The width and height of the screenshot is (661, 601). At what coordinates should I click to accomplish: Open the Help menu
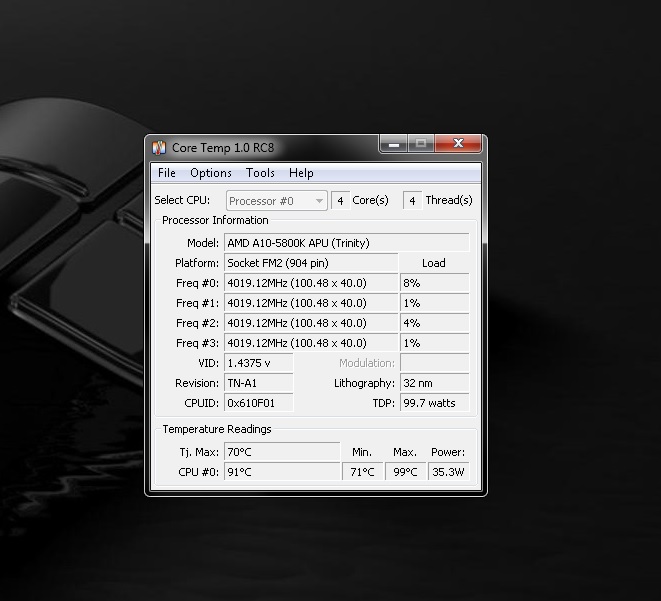pyautogui.click(x=301, y=173)
